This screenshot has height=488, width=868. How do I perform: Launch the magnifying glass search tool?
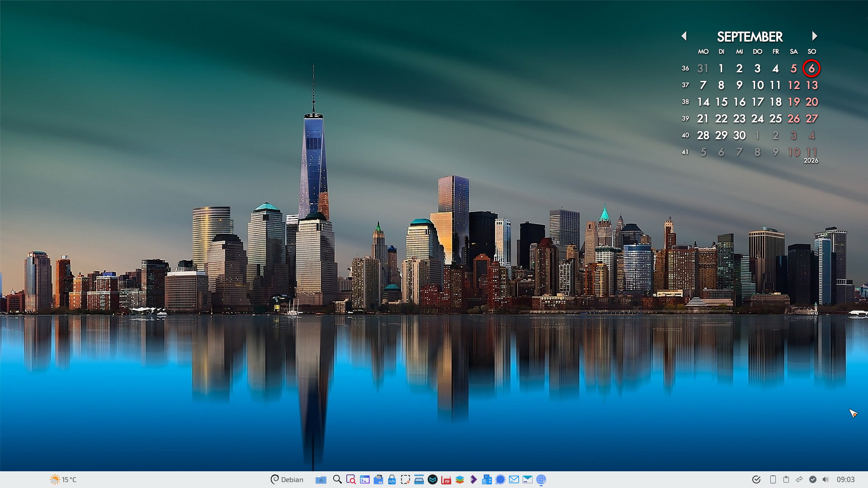click(x=337, y=479)
